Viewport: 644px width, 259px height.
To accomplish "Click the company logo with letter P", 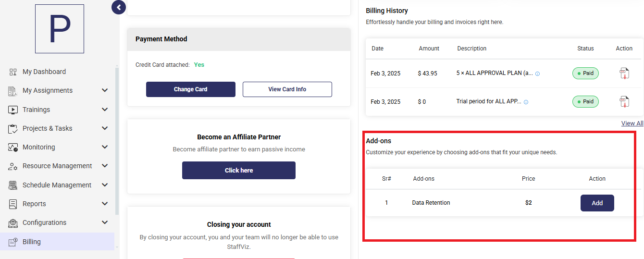I will pyautogui.click(x=60, y=29).
